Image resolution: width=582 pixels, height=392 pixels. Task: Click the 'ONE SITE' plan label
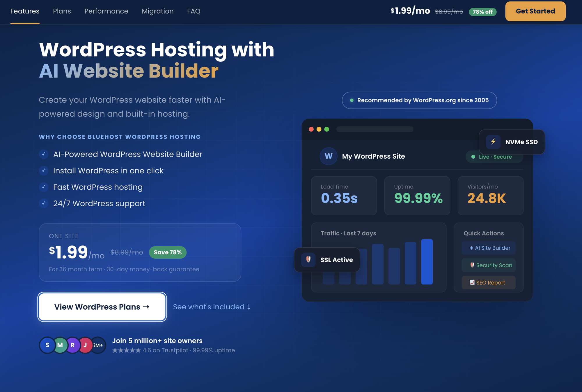click(x=64, y=236)
